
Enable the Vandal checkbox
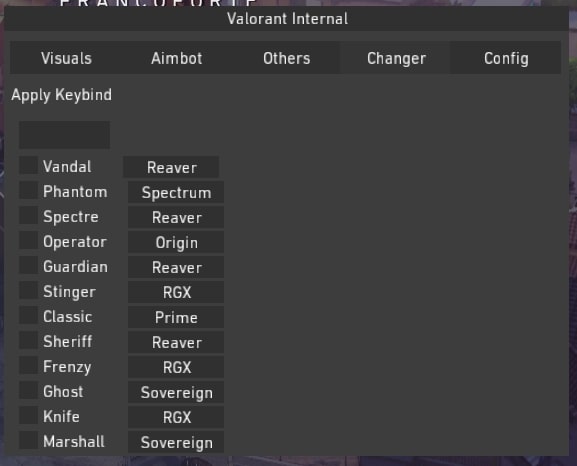coord(28,165)
